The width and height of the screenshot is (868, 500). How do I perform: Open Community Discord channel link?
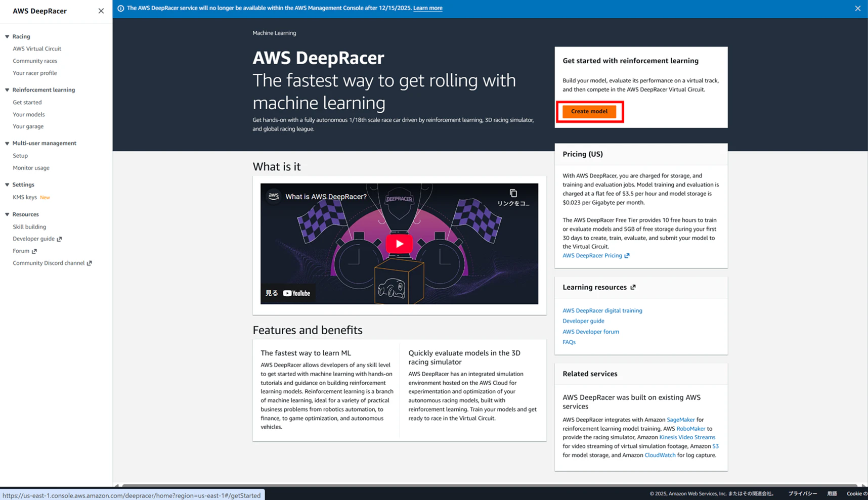(49, 263)
